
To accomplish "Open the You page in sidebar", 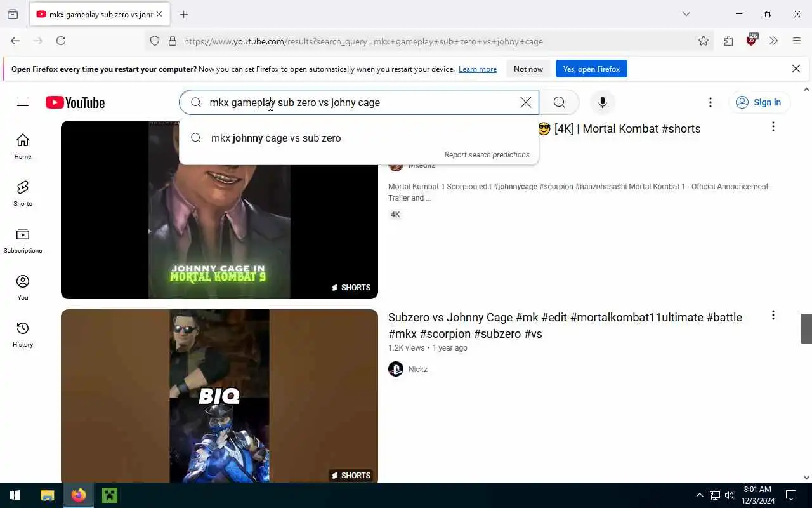I will point(23,287).
